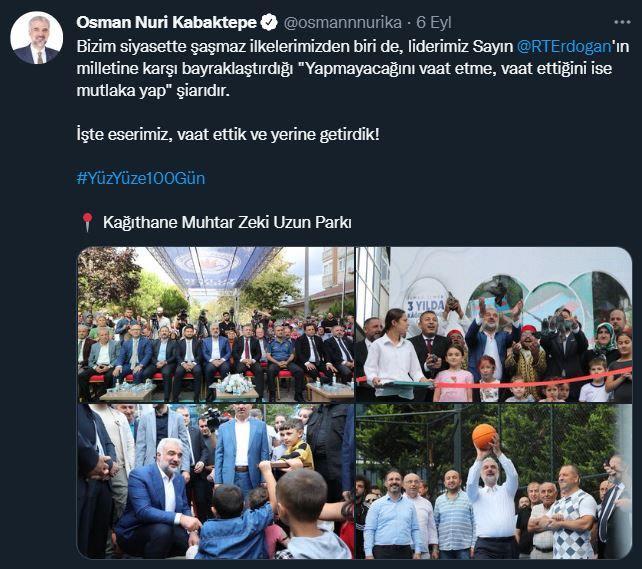Open the photo of man kneeling with children
This screenshot has width=642, height=569.
point(216,481)
